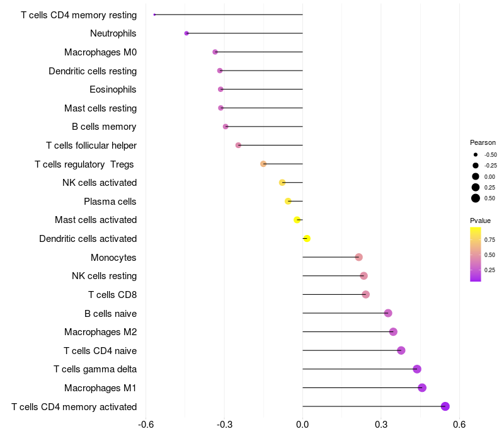Click the tiny T cells CD4 memory resting dot
This screenshot has height=441, width=504.
coord(154,14)
